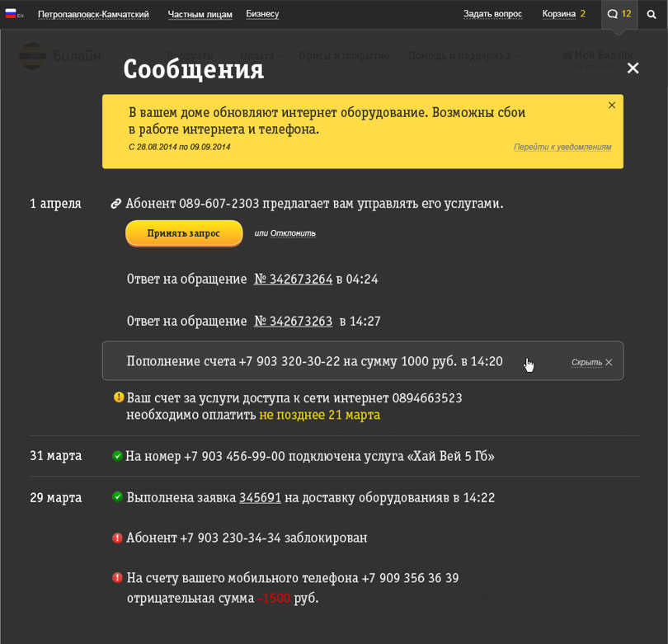668x644 pixels.
Task: Hide the account top-up message via Скрыть
Action: point(591,362)
